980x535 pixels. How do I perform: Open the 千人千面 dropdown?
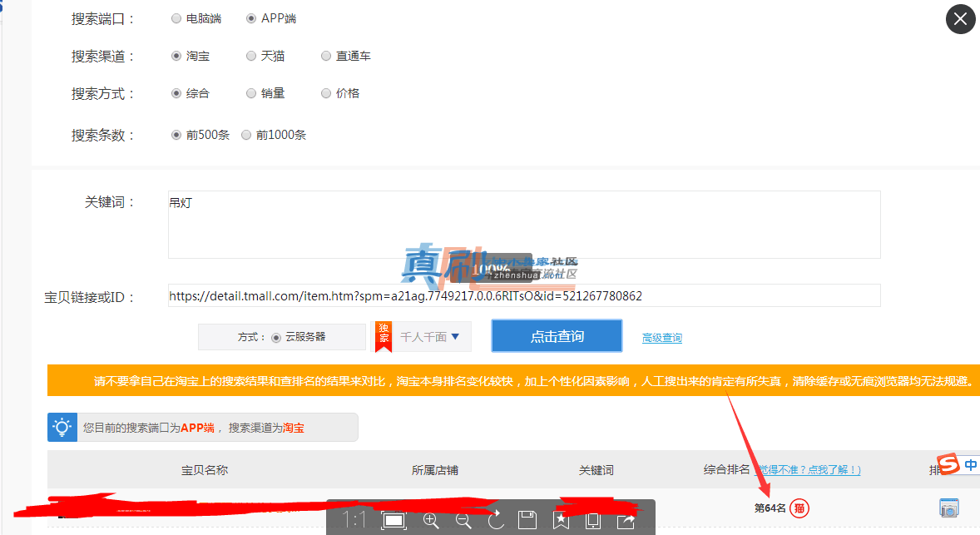[431, 337]
